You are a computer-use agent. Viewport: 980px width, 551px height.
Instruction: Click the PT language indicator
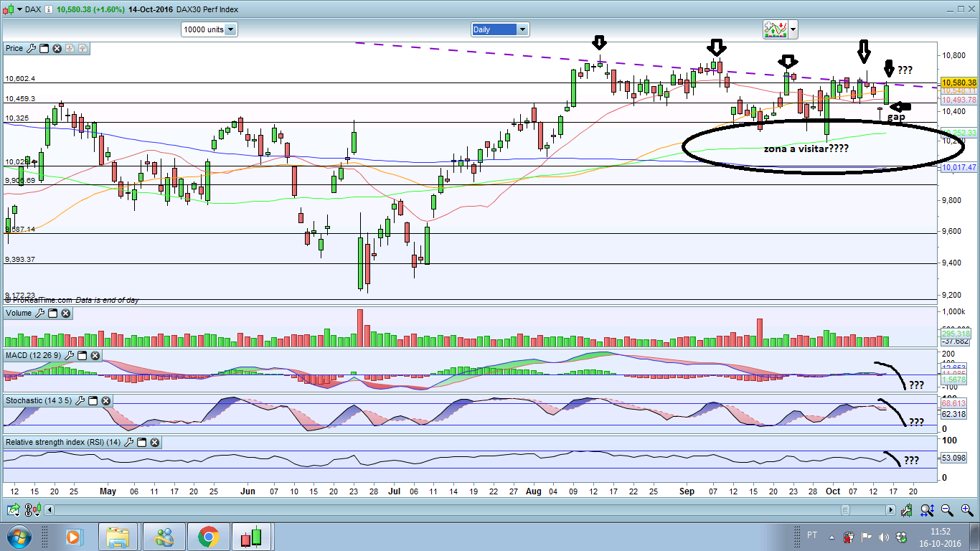[x=812, y=536]
